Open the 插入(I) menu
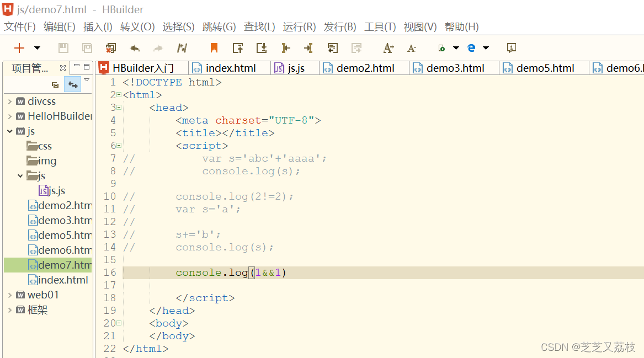 [x=98, y=27]
